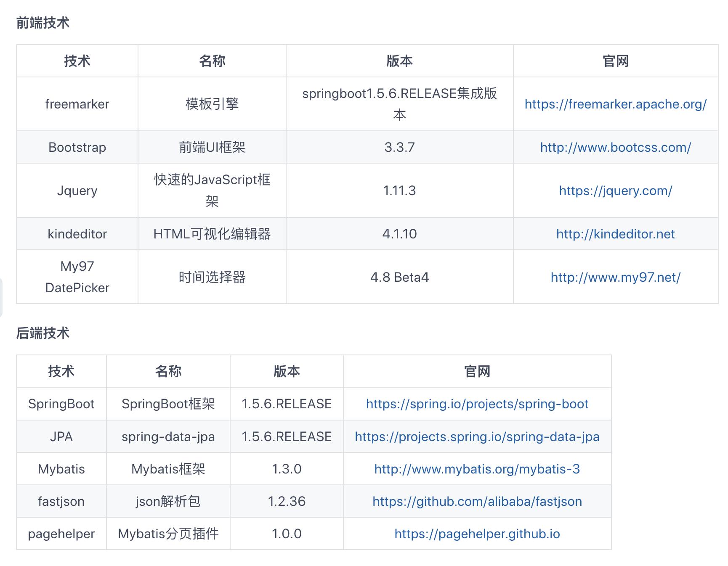Select the spring-data-jpa name cell in the JPA row
Viewport: 728px width, 566px height.
(x=168, y=436)
